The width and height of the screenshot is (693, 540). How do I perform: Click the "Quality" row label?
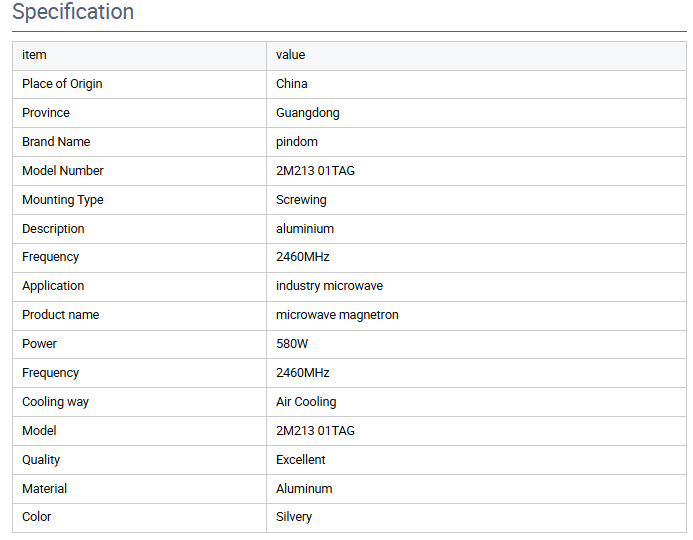[41, 460]
